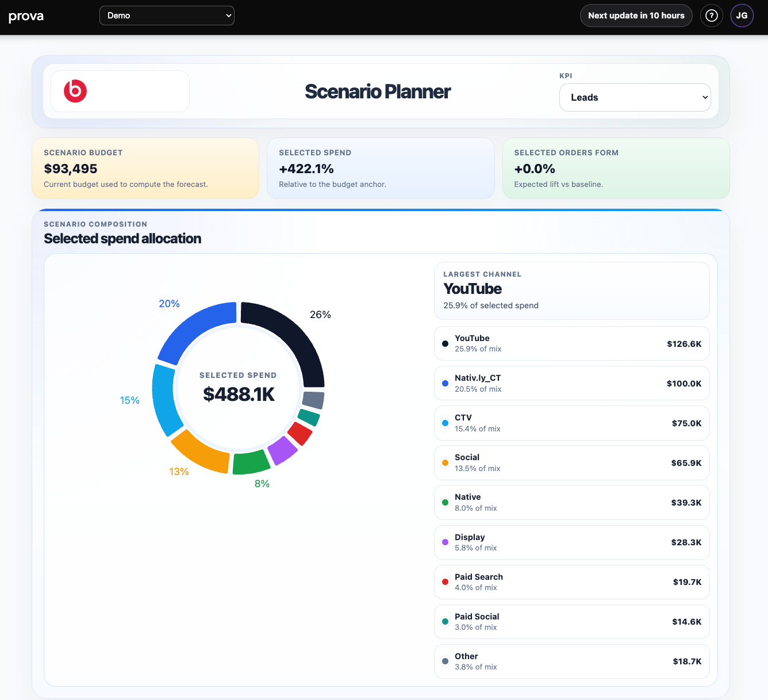Click the Scenario Budget card
The image size is (768, 700).
145,168
